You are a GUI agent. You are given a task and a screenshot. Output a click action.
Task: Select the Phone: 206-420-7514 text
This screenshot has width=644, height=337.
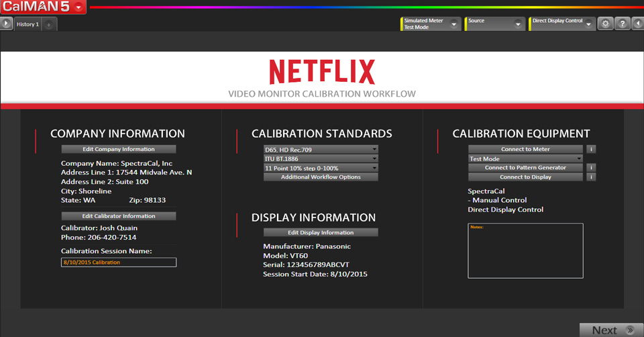[99, 237]
